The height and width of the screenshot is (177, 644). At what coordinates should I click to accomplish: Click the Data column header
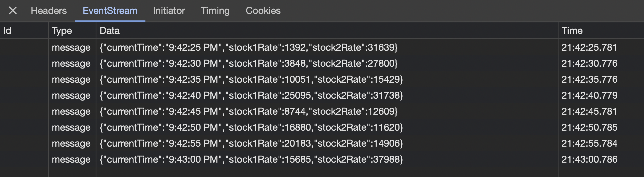tap(109, 31)
